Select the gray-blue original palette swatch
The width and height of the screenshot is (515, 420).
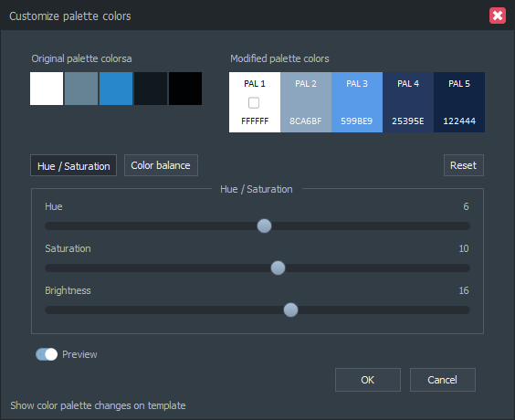pos(81,89)
